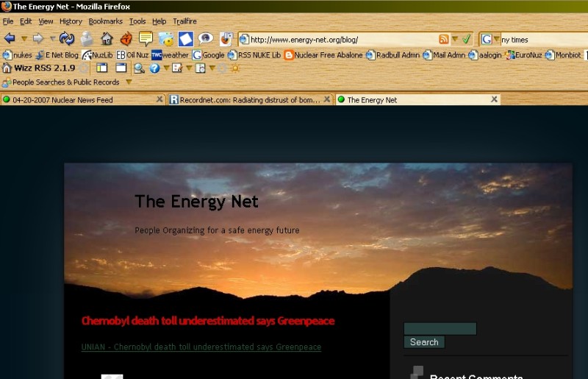The width and height of the screenshot is (588, 379).
Task: Switch to 'Recordnet.com: Radiating distrust' tab
Action: (250, 99)
